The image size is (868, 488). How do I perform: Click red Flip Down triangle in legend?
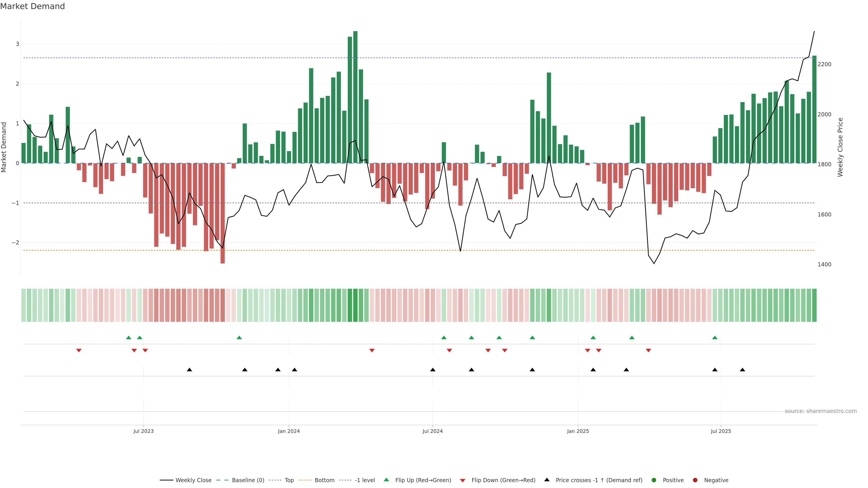click(x=462, y=480)
